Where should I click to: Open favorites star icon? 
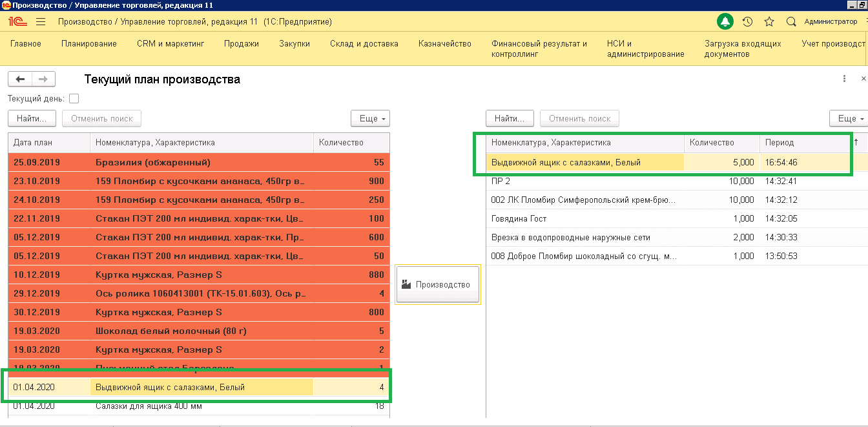(769, 22)
